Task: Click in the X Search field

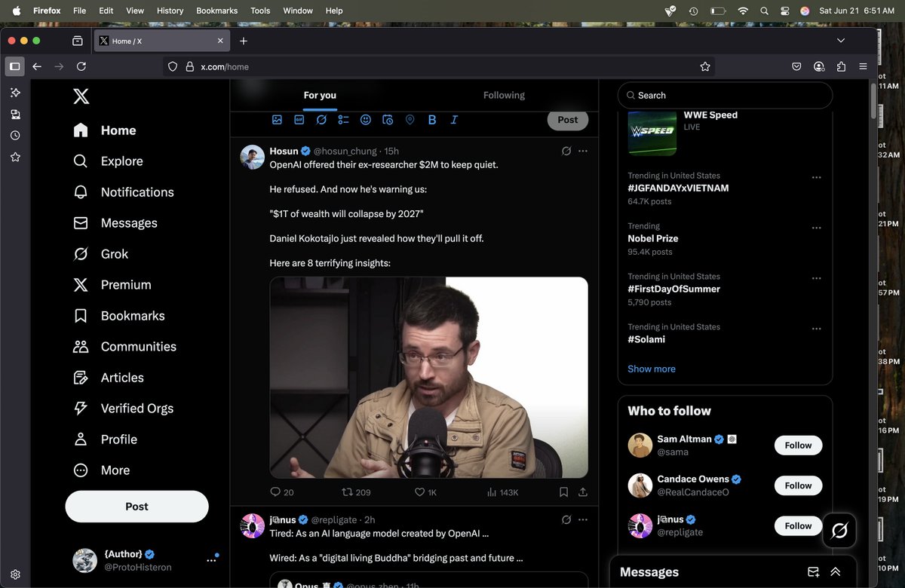Action: tap(725, 96)
